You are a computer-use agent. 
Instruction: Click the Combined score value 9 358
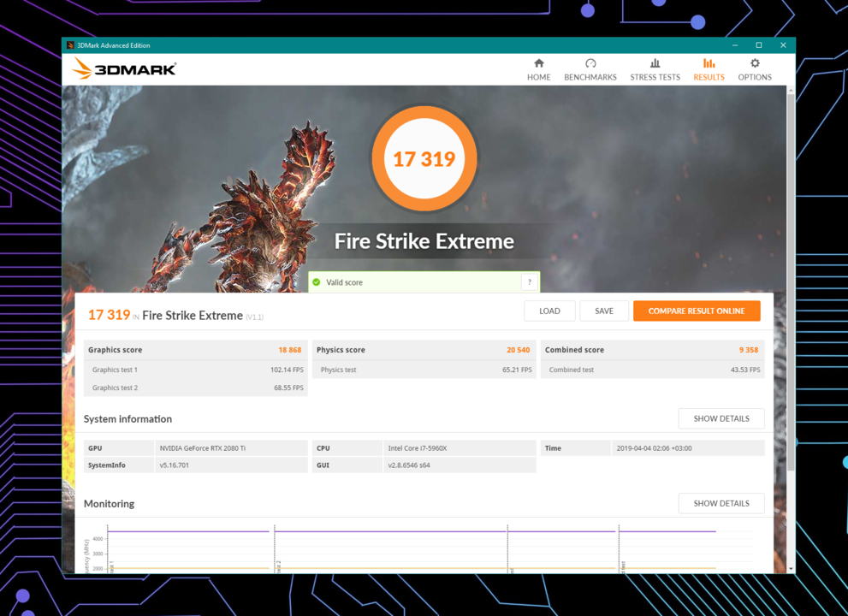tap(749, 350)
